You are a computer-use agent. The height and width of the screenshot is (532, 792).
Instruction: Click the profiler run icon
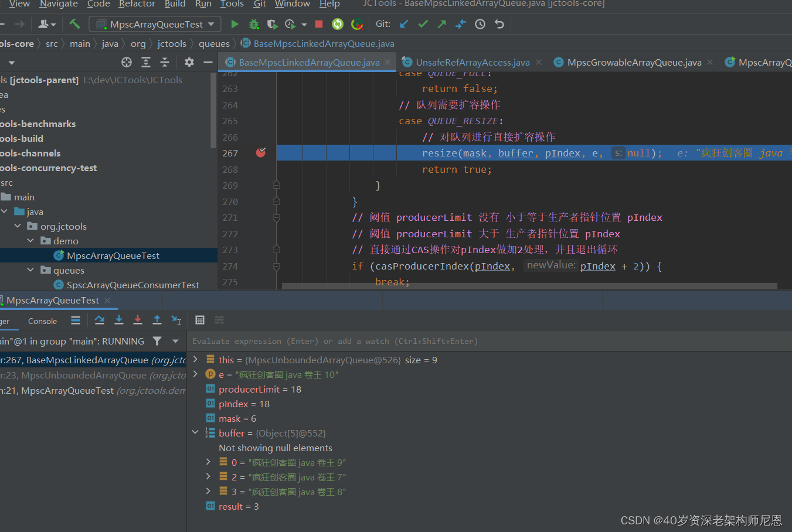290,24
